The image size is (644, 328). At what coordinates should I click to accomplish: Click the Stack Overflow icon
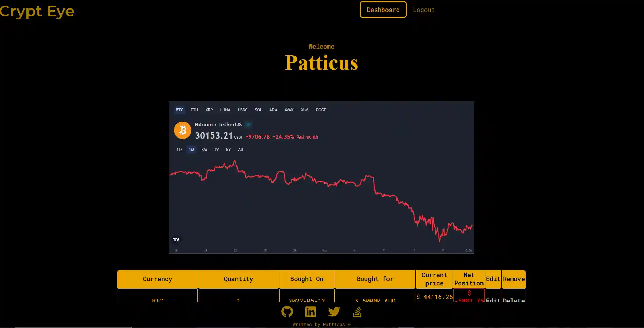click(x=357, y=311)
